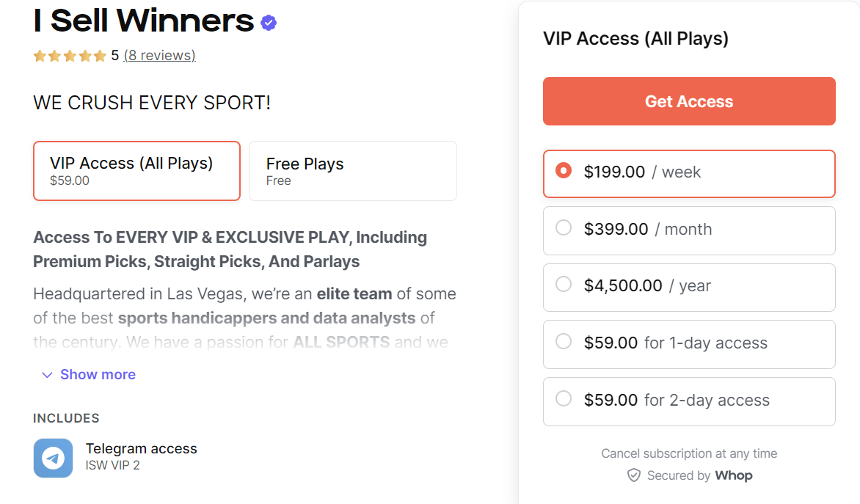Click the verified badge beside "I Sell Winners"
The image size is (860, 504).
coord(268,23)
